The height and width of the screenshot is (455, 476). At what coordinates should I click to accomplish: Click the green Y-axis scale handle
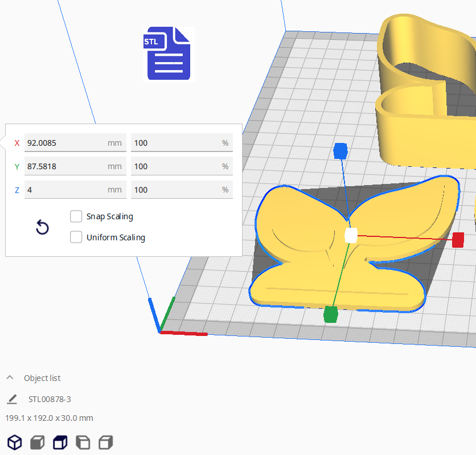click(331, 314)
